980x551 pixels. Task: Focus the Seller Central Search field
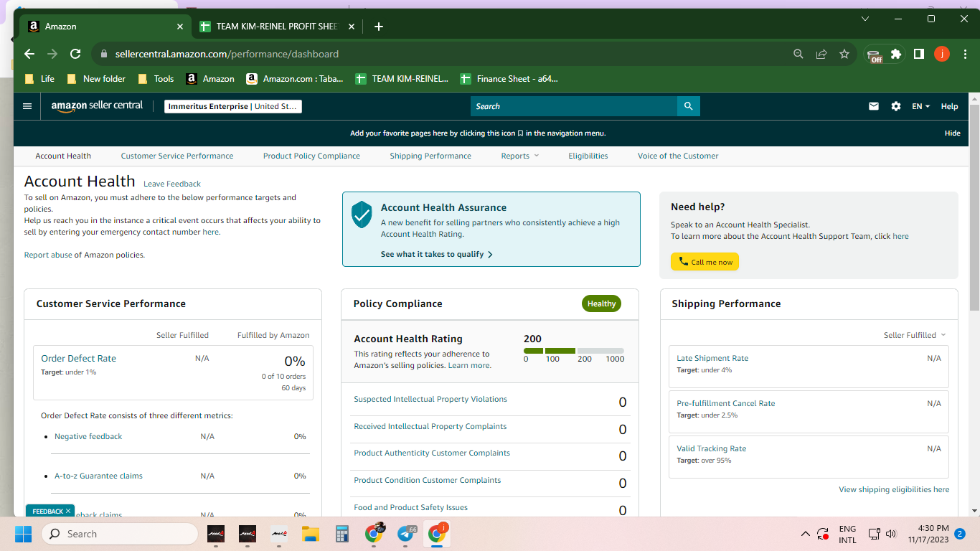pyautogui.click(x=574, y=106)
